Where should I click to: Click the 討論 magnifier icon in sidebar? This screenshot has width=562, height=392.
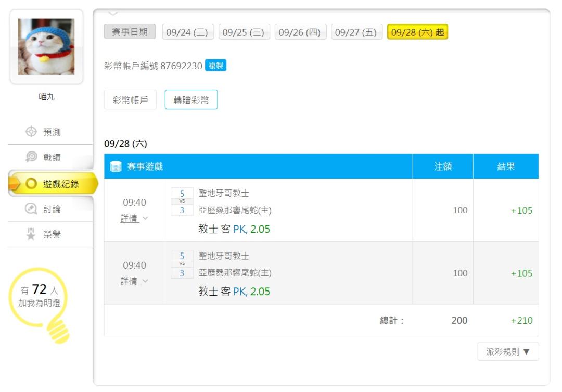31,209
